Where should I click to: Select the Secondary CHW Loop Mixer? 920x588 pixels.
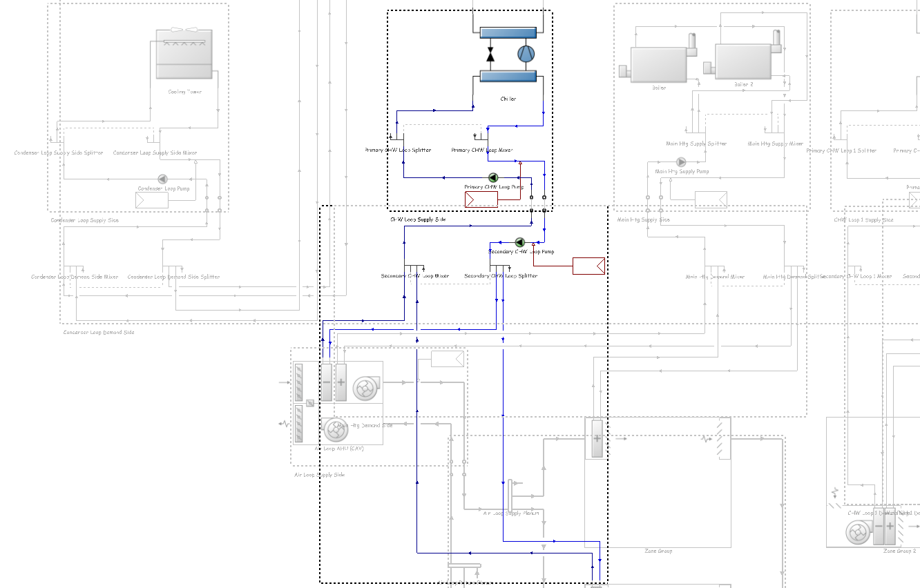click(x=415, y=268)
